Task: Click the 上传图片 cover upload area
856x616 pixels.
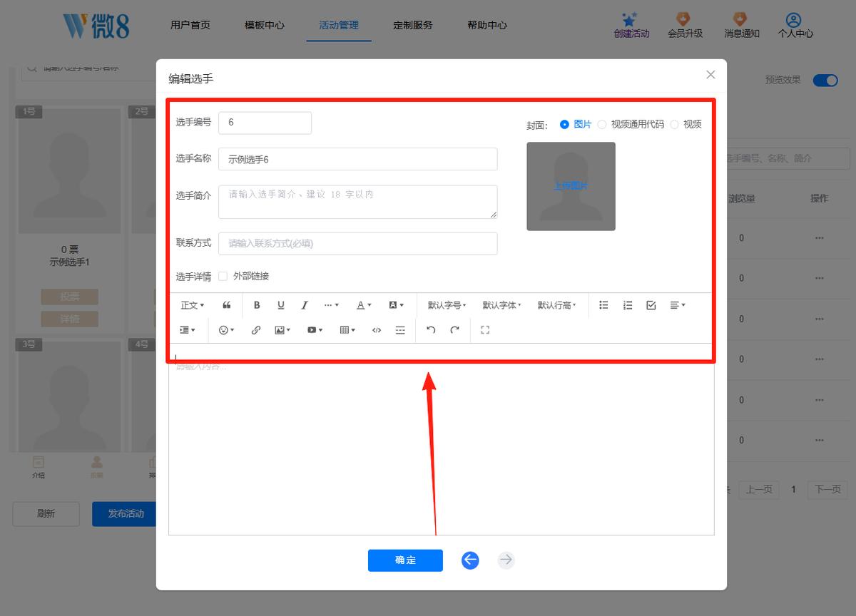Action: coord(571,186)
